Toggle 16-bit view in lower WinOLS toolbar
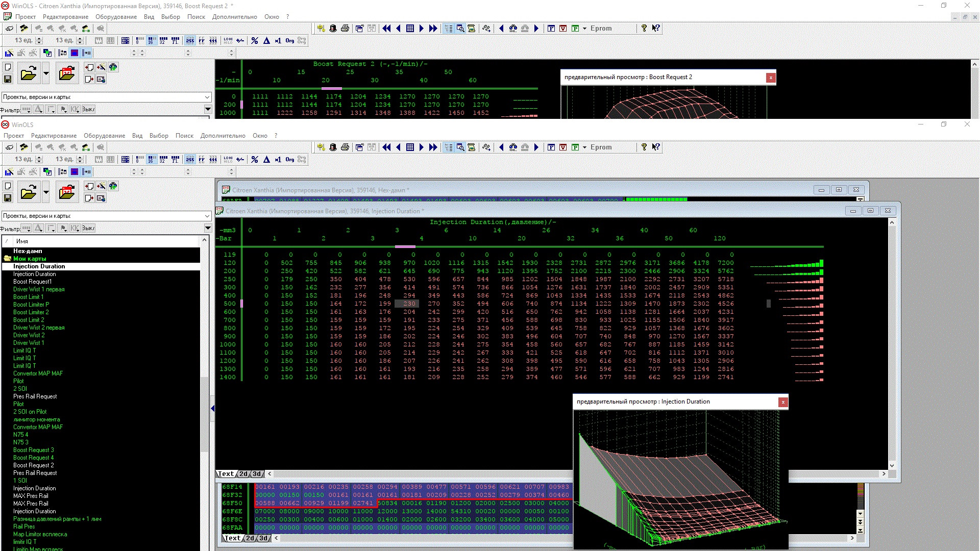Image resolution: width=980 pixels, height=551 pixels. [x=151, y=159]
